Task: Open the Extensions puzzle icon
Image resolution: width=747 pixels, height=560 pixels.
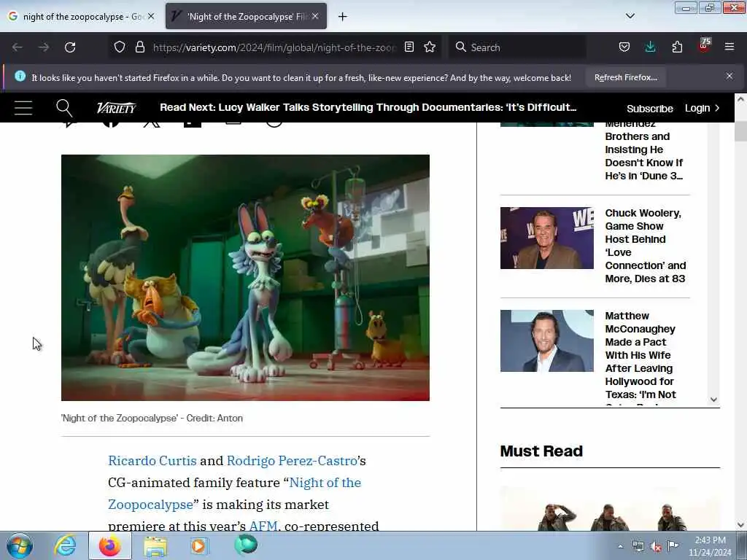Action: click(677, 47)
